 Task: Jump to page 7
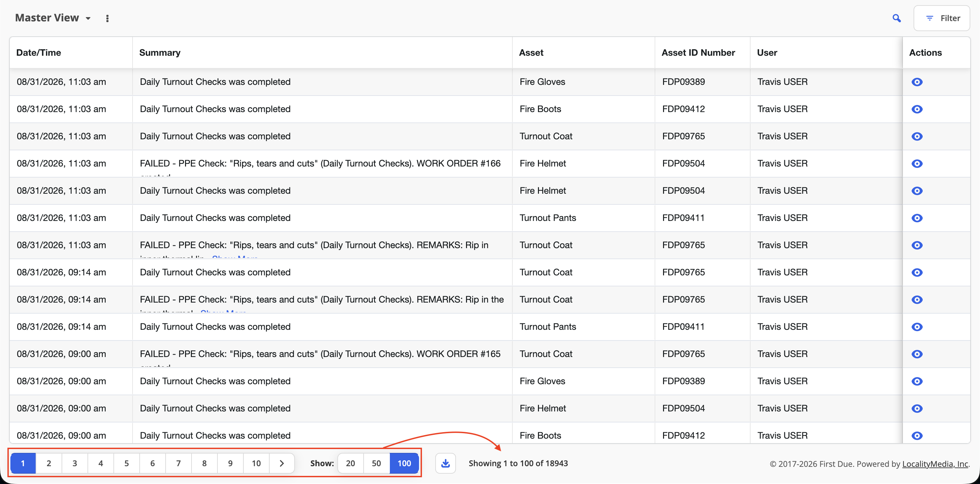(178, 463)
